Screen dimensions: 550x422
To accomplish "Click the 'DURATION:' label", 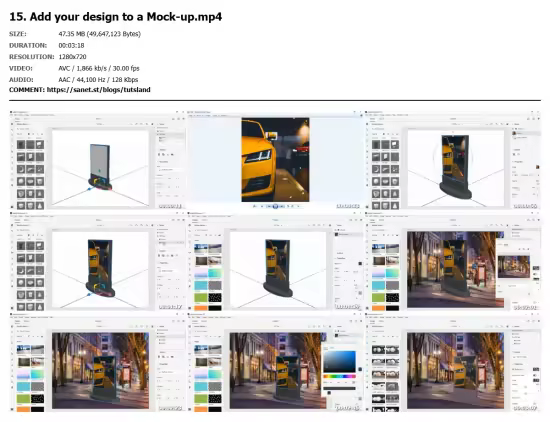I will pos(28,46).
